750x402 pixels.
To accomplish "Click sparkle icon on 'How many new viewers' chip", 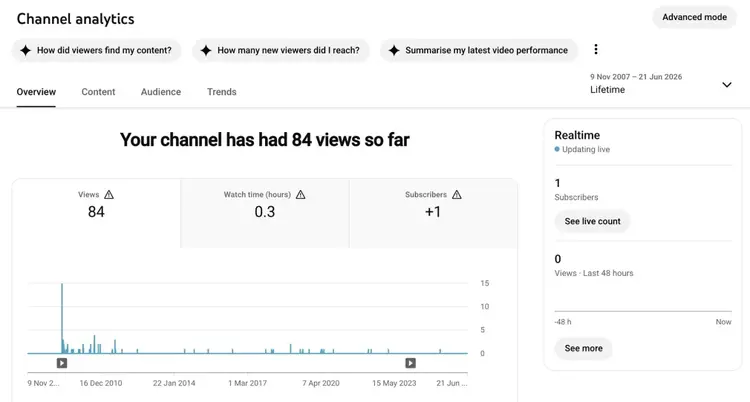I will 206,50.
